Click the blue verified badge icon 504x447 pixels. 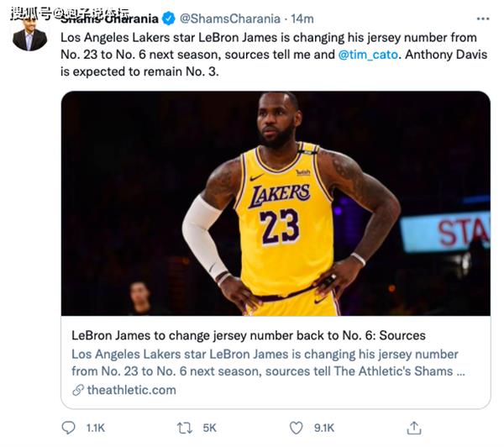[x=169, y=18]
